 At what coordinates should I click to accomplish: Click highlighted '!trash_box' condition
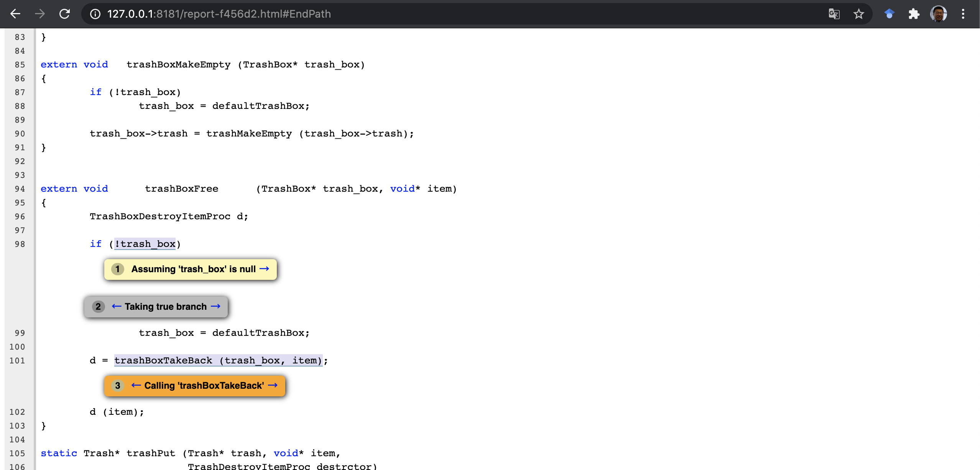point(145,244)
